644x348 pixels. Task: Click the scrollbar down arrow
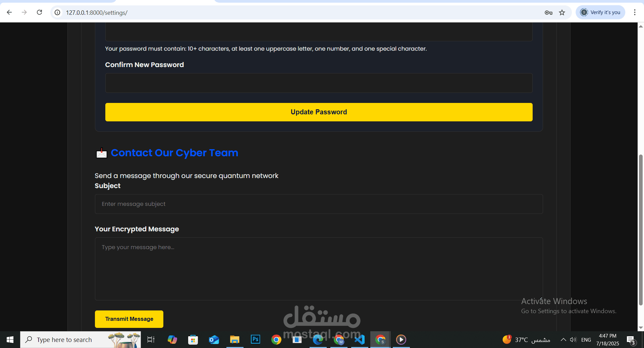[641, 328]
